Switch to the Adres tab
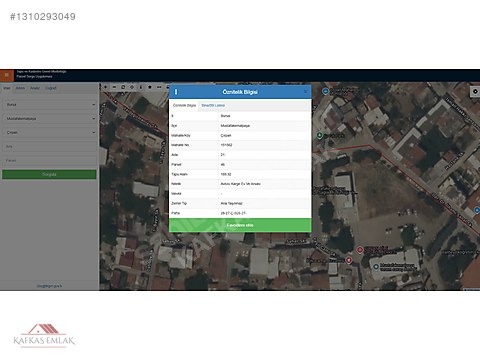 click(20, 88)
